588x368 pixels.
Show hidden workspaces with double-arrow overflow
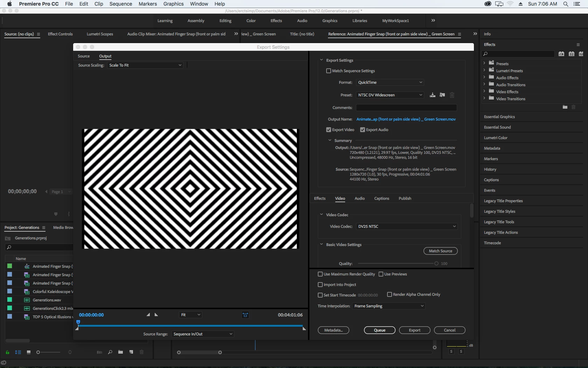[433, 21]
